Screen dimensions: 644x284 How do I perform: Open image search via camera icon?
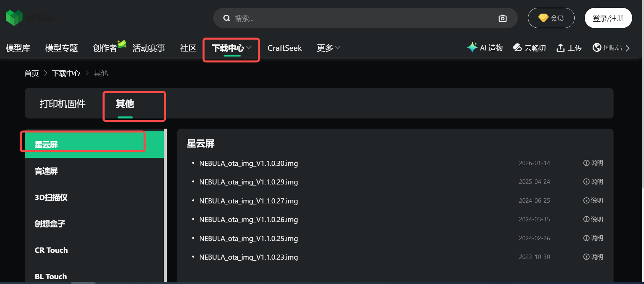(x=503, y=18)
